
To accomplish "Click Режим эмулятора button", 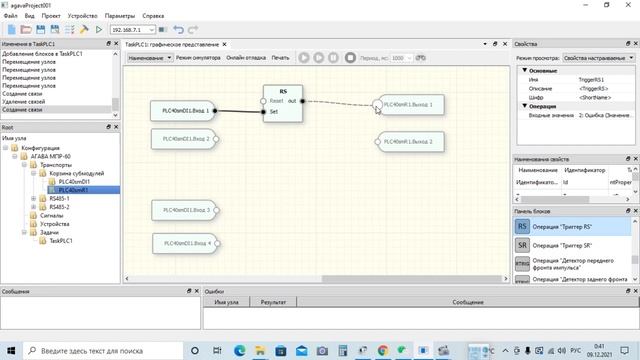I will [198, 58].
